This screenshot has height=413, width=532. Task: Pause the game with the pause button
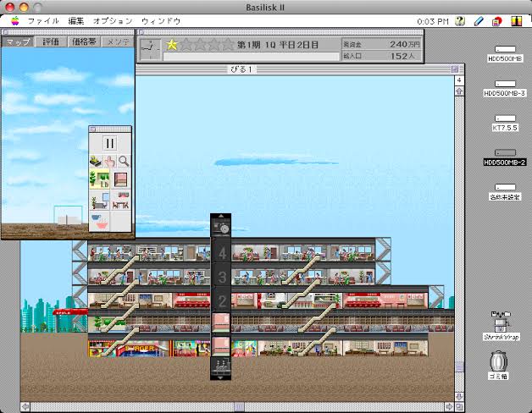click(x=109, y=143)
